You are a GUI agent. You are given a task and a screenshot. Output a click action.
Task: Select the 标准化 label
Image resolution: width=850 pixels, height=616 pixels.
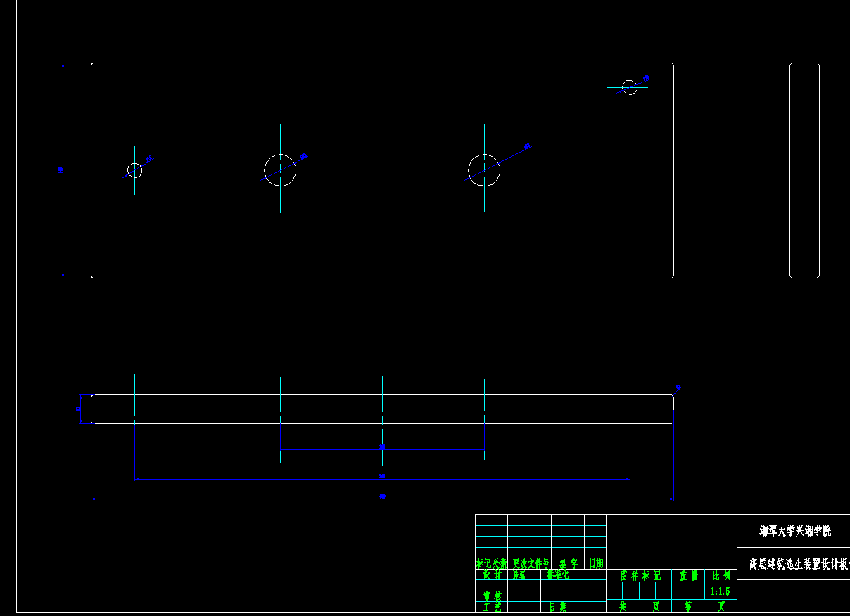(x=558, y=575)
